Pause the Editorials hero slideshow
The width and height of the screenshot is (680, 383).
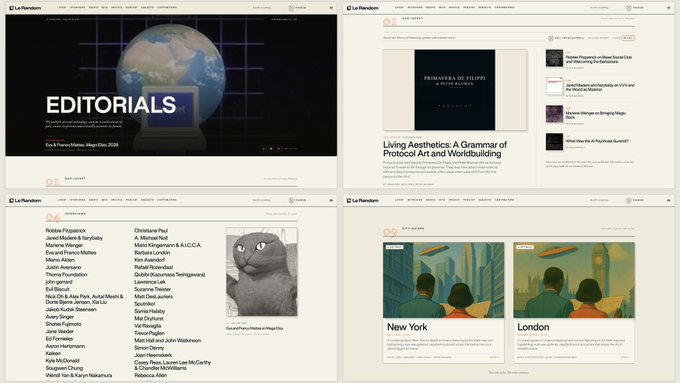click(x=271, y=148)
